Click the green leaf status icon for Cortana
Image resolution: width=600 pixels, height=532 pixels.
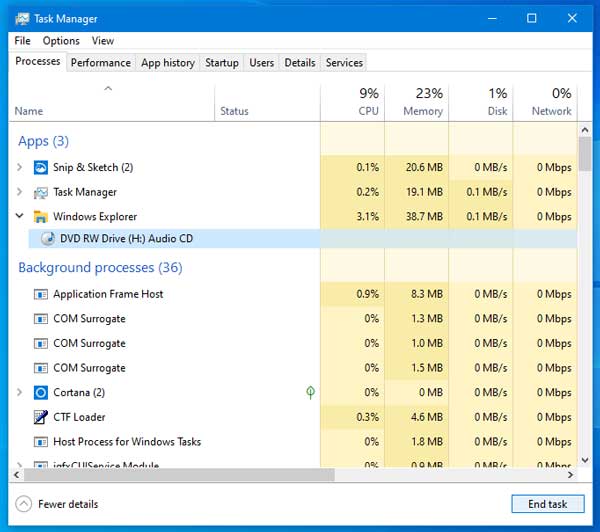(x=310, y=392)
